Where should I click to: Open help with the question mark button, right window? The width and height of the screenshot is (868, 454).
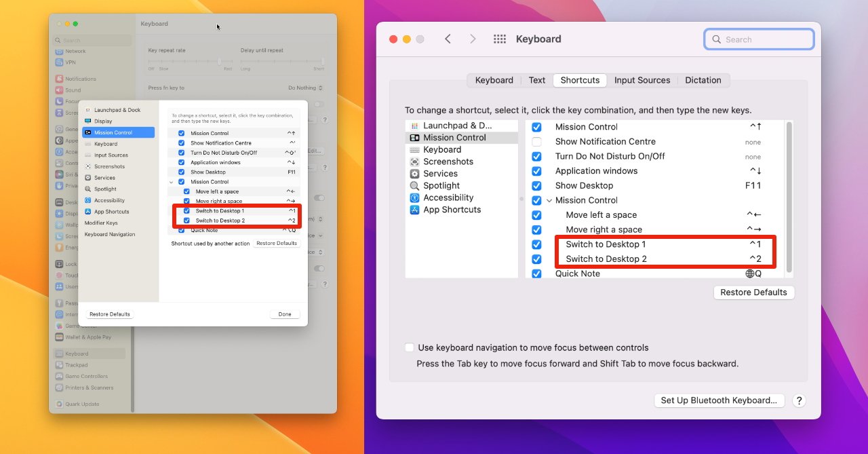(799, 400)
